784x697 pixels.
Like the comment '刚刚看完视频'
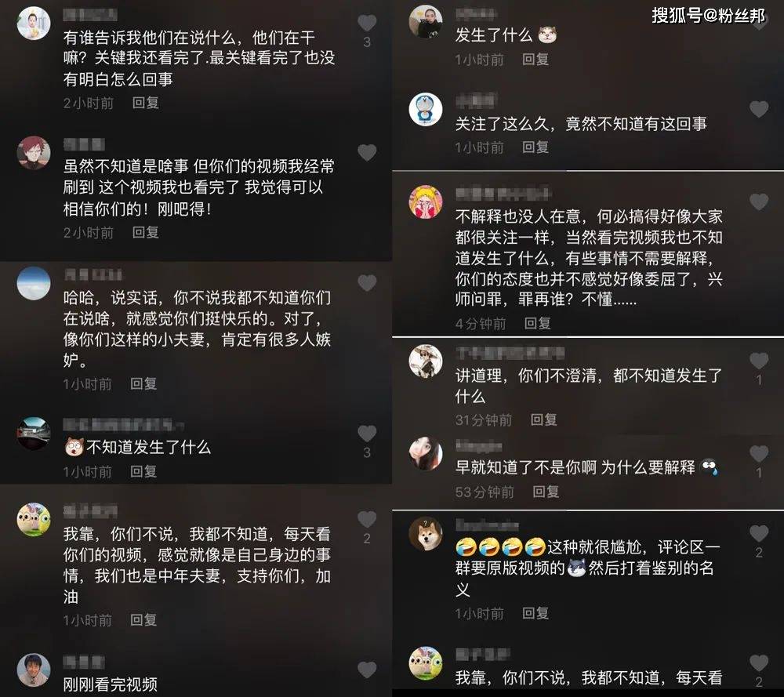[x=367, y=670]
